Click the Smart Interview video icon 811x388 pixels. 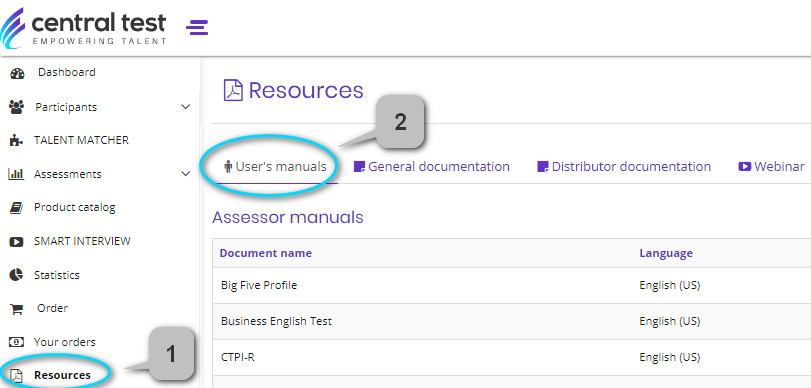click(17, 242)
